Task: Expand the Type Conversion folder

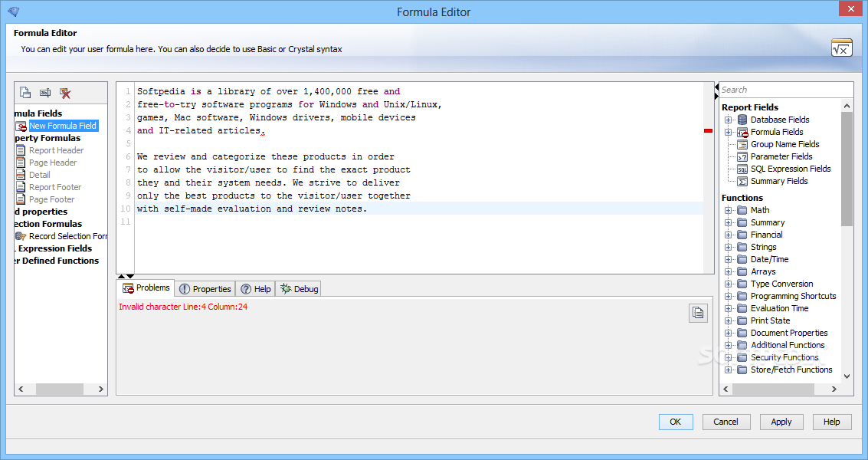Action: tap(729, 284)
